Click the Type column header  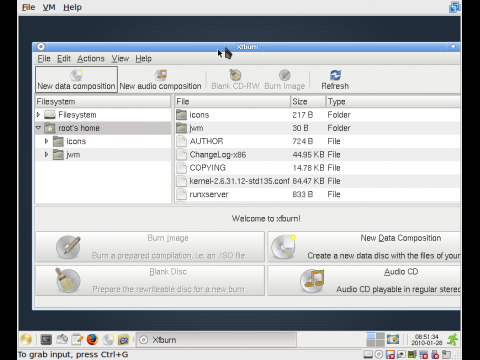pos(393,101)
